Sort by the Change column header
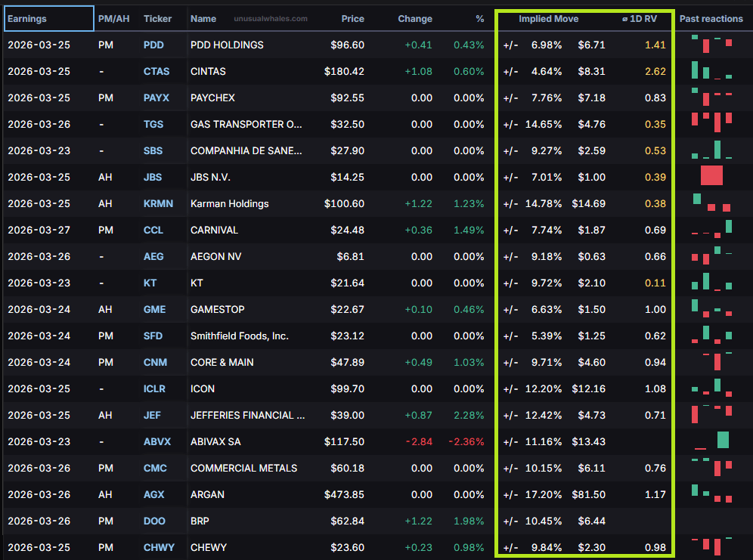Screen dimensions: 753x560 click(415, 19)
